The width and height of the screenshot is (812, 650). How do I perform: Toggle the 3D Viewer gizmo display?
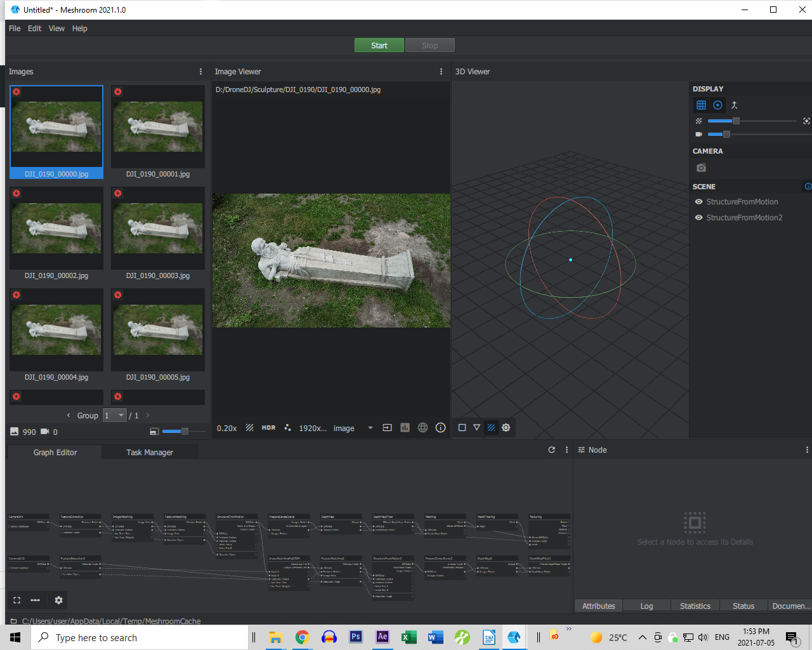(x=717, y=105)
